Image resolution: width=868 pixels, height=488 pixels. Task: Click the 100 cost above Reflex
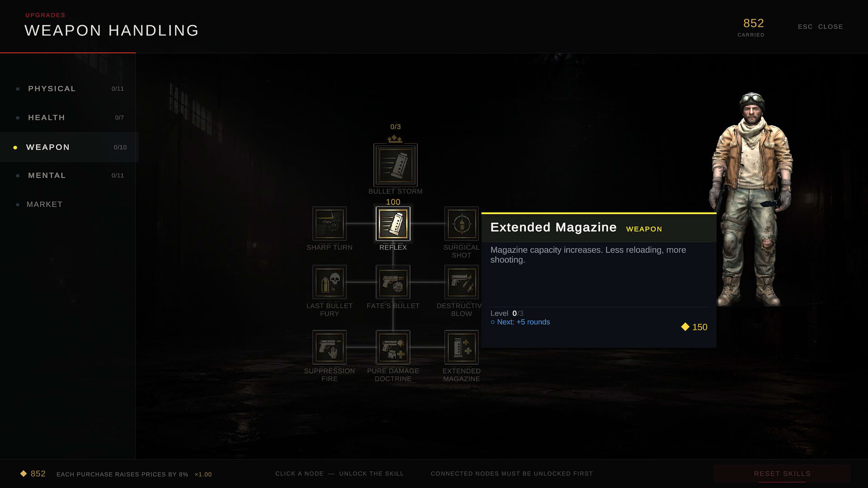[x=393, y=202]
